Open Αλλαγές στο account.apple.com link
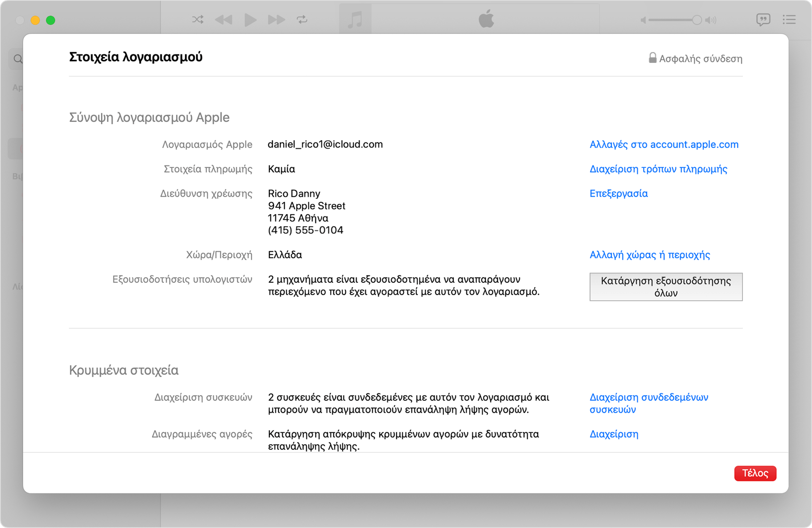This screenshot has width=812, height=528. (x=664, y=144)
